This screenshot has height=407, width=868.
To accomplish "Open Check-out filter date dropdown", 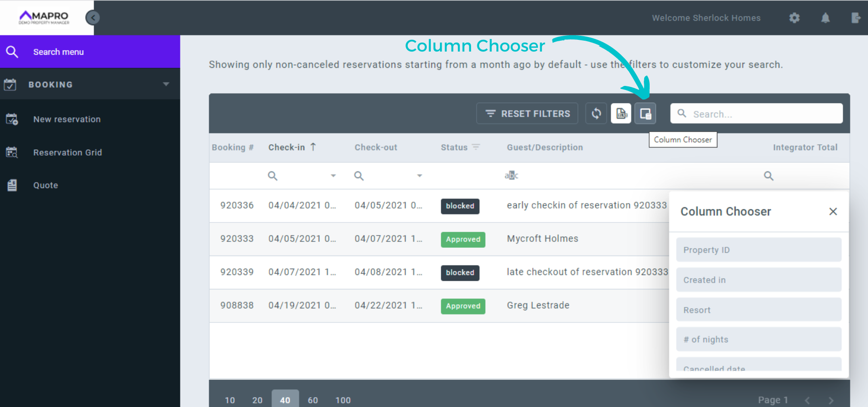I will (x=420, y=175).
